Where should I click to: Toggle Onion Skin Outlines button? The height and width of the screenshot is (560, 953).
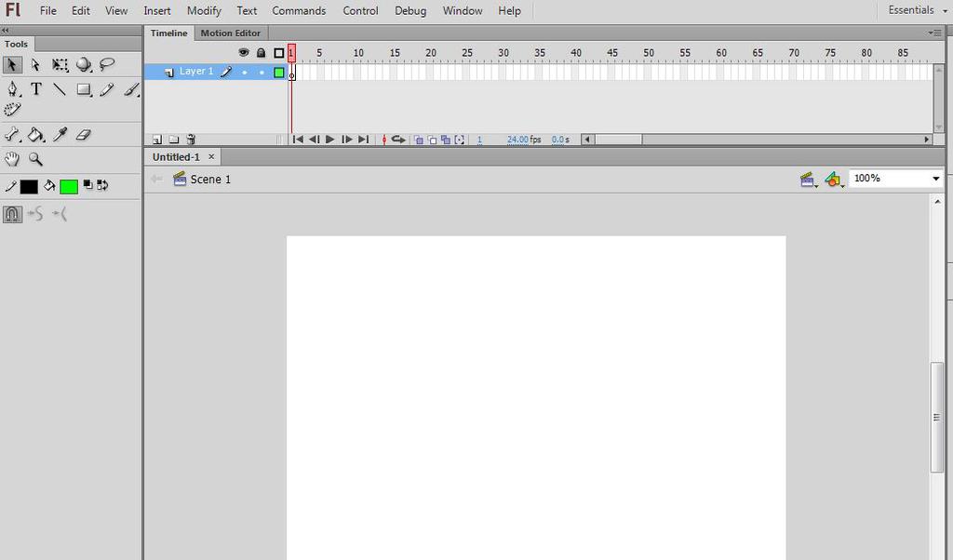[x=432, y=140]
